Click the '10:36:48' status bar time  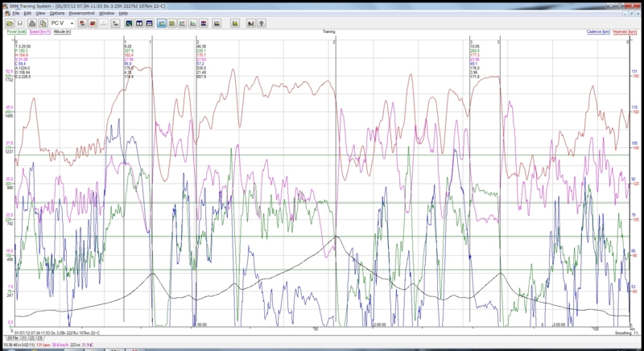click(x=11, y=345)
